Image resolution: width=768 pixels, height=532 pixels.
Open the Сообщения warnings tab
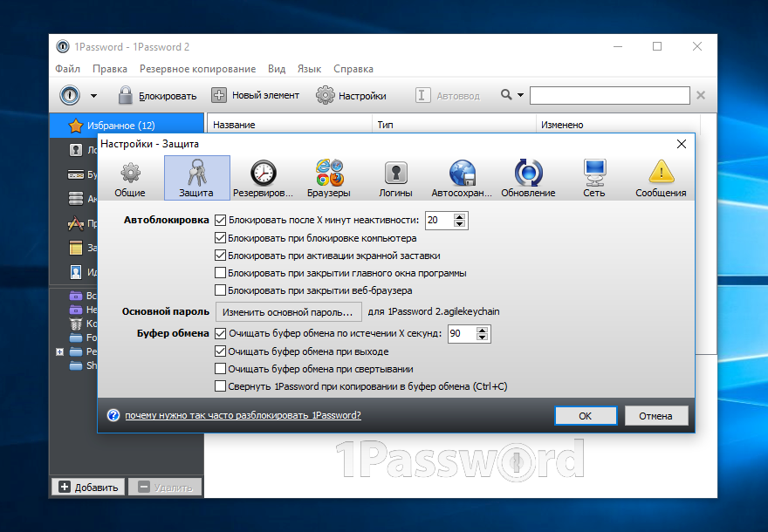coord(661,179)
